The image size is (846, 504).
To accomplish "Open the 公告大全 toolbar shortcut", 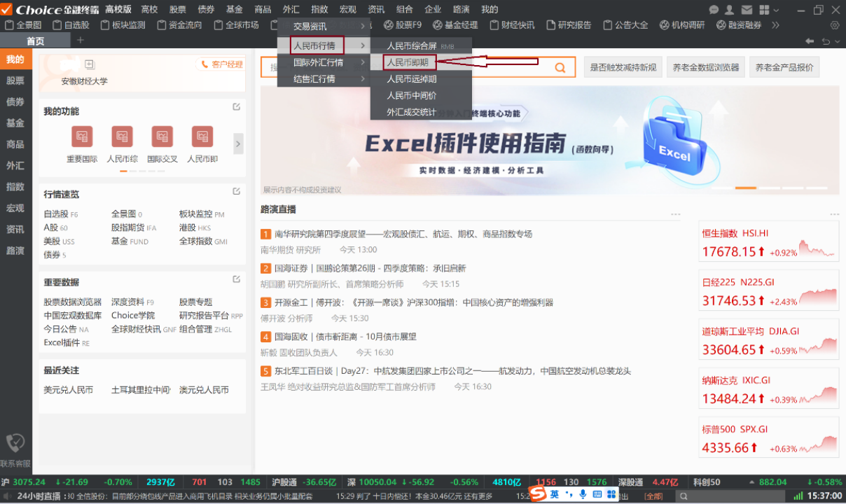I will point(625,25).
